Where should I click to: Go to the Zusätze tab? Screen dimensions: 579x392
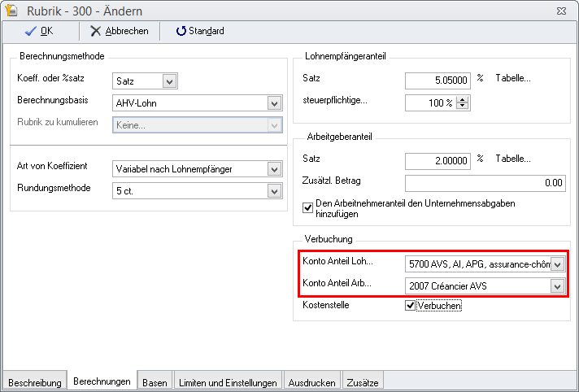[363, 382]
